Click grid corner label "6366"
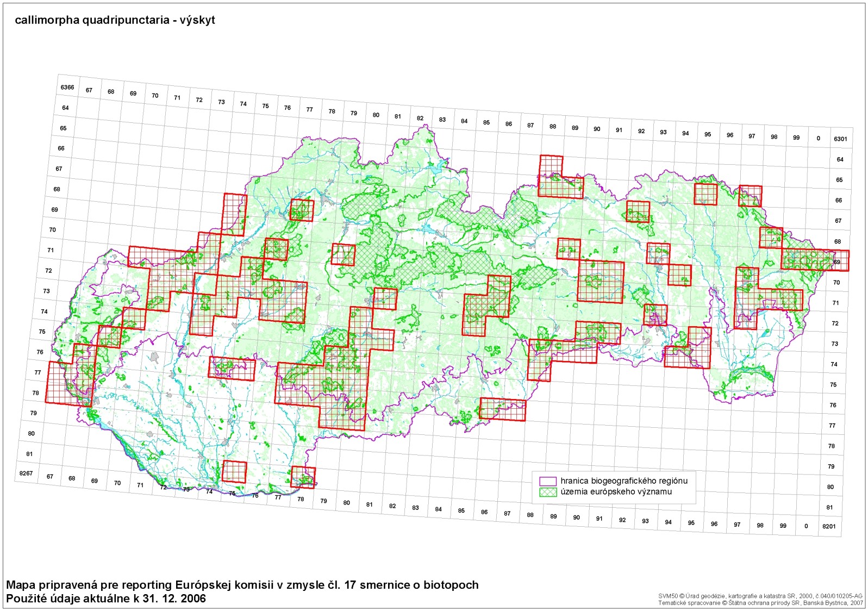This screenshot has width=868, height=611. coord(67,88)
